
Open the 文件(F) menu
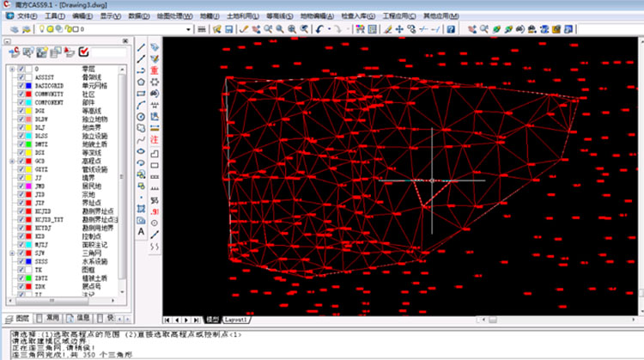click(27, 16)
